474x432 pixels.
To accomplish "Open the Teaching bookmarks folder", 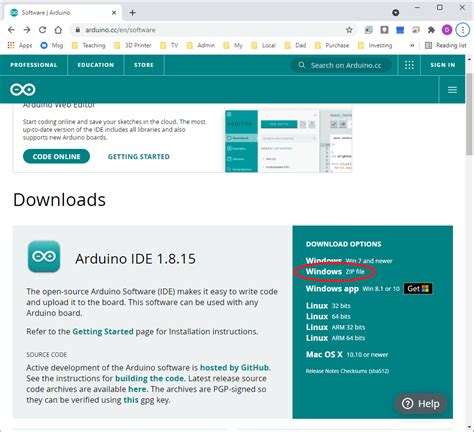I will [x=89, y=45].
